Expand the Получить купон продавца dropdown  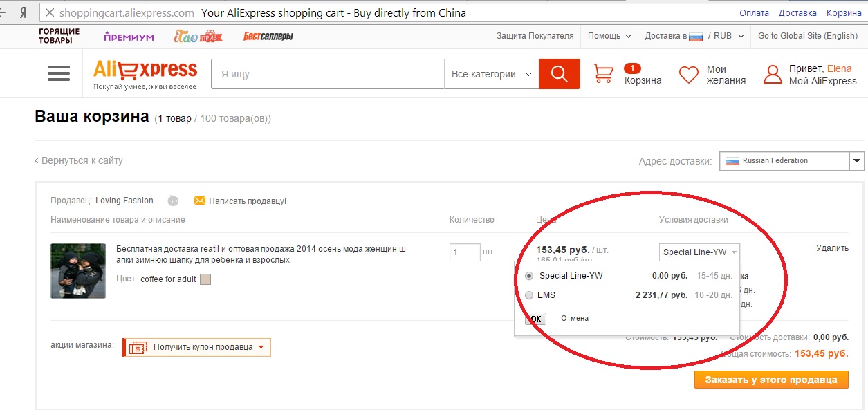[x=198, y=347]
